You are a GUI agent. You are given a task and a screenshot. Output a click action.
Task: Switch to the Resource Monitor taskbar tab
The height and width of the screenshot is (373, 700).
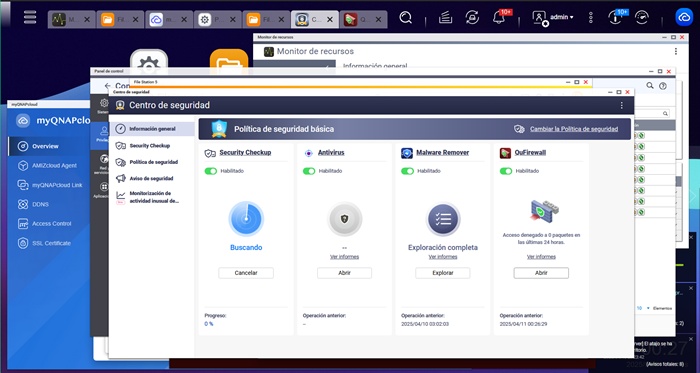(72, 20)
